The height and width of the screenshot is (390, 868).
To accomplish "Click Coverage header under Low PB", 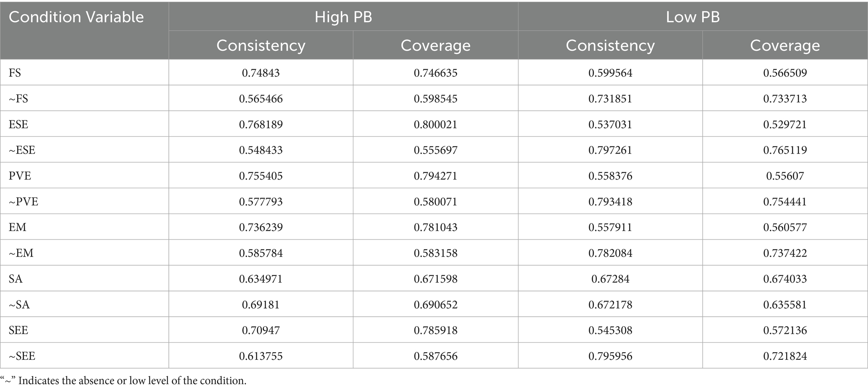I will (x=785, y=46).
